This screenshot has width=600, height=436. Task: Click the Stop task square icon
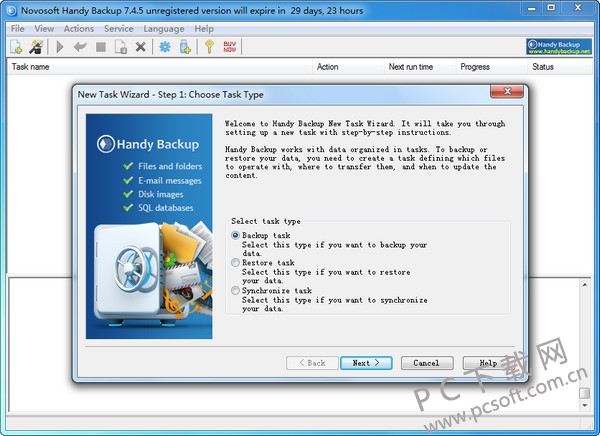[x=101, y=47]
